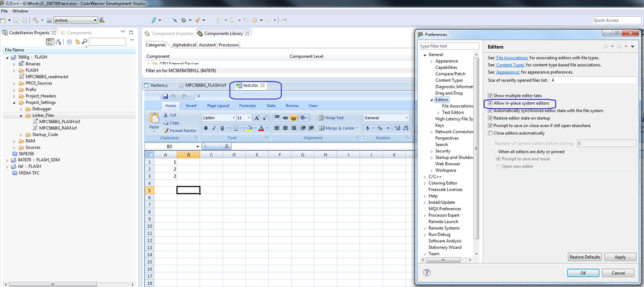Toggle Italic formatting in the Font group
This screenshot has height=287, width=644.
pyautogui.click(x=214, y=128)
